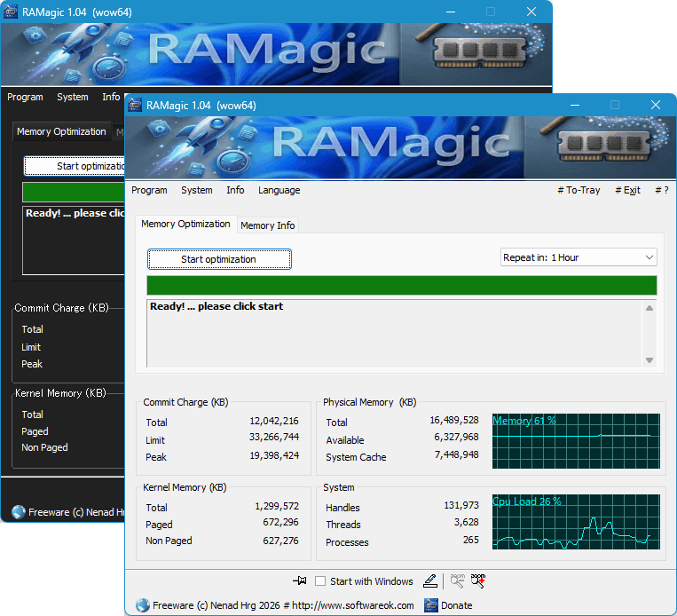Screen dimensions: 677x616
Task: Click the Ready! please click start log text
Action: [x=216, y=306]
